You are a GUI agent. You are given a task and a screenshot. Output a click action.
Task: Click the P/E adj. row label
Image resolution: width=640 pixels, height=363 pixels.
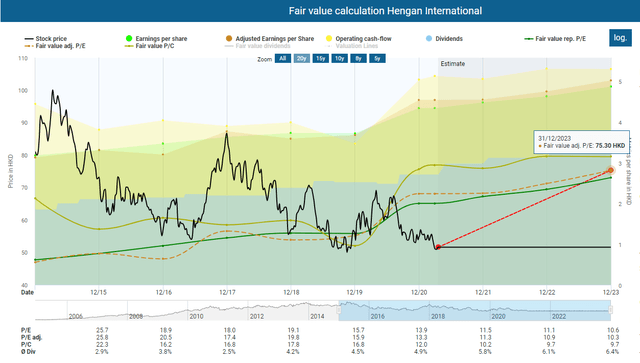click(31, 337)
